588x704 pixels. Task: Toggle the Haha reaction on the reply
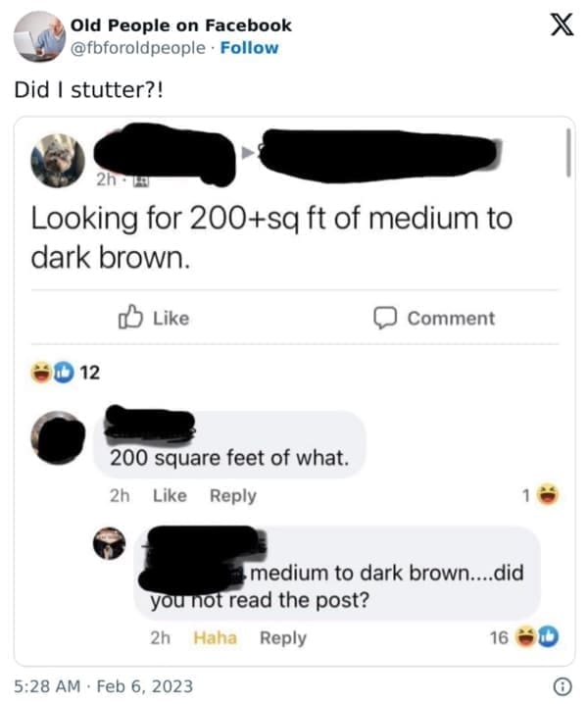coord(215,637)
